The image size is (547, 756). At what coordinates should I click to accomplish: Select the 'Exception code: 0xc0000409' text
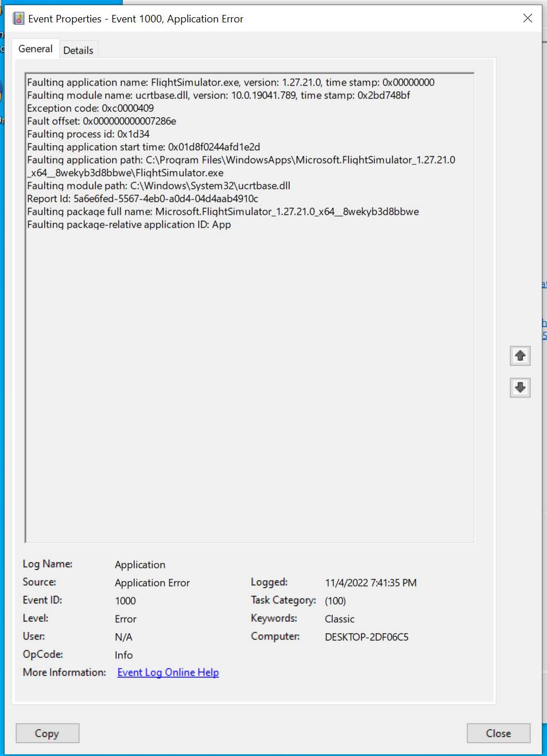[91, 108]
